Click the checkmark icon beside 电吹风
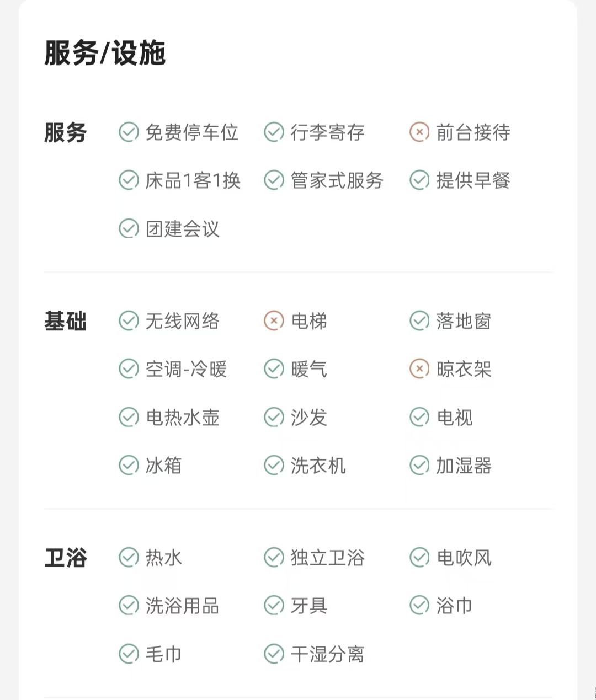 pyautogui.click(x=419, y=557)
